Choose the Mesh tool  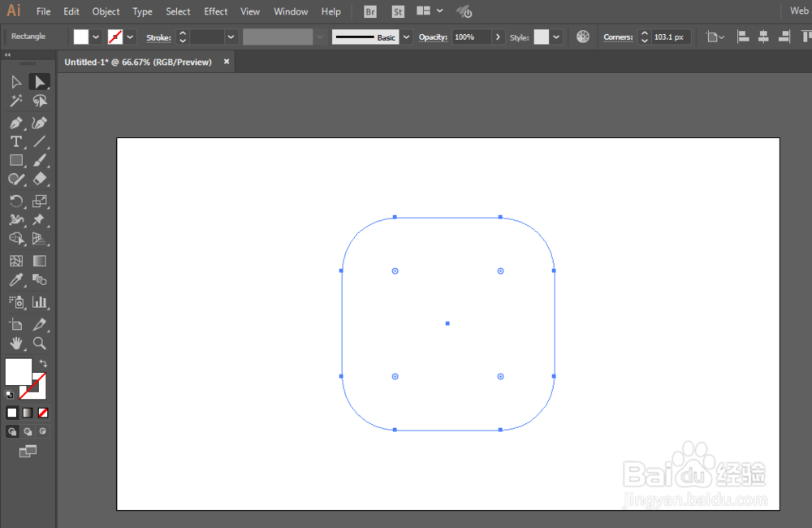point(16,261)
